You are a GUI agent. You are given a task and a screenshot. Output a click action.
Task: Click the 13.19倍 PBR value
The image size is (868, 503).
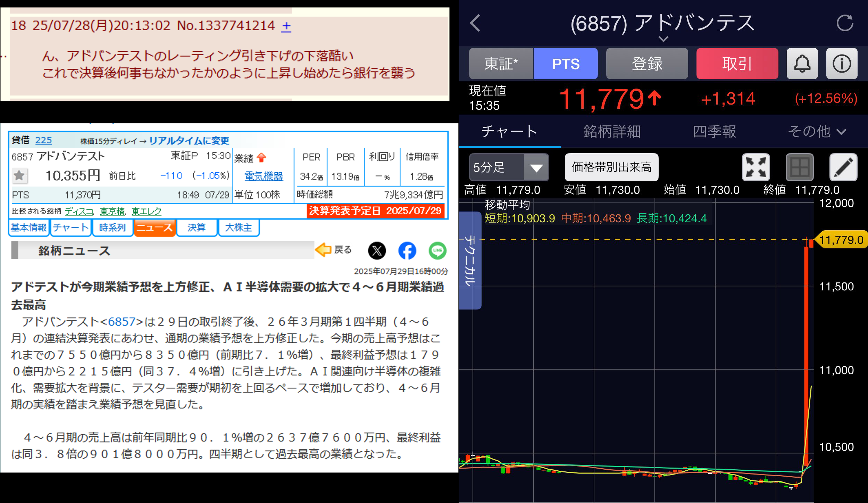pos(345,176)
